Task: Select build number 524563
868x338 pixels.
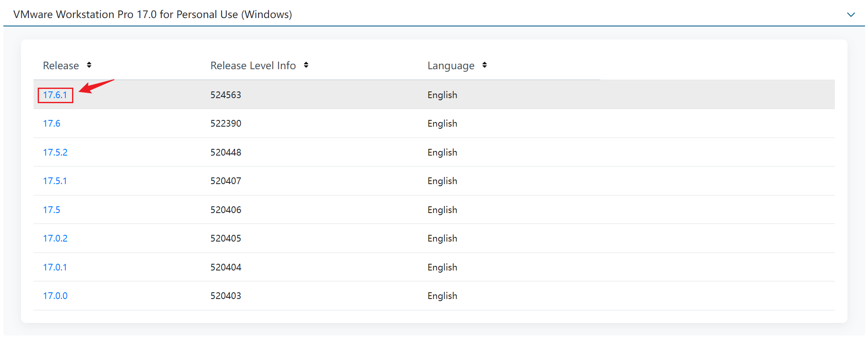Action: click(226, 95)
